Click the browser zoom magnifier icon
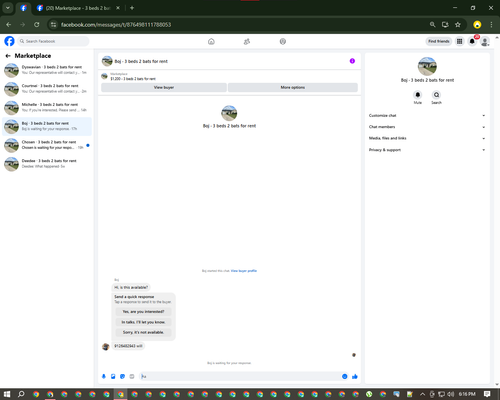The height and width of the screenshot is (400, 500). pos(432,25)
